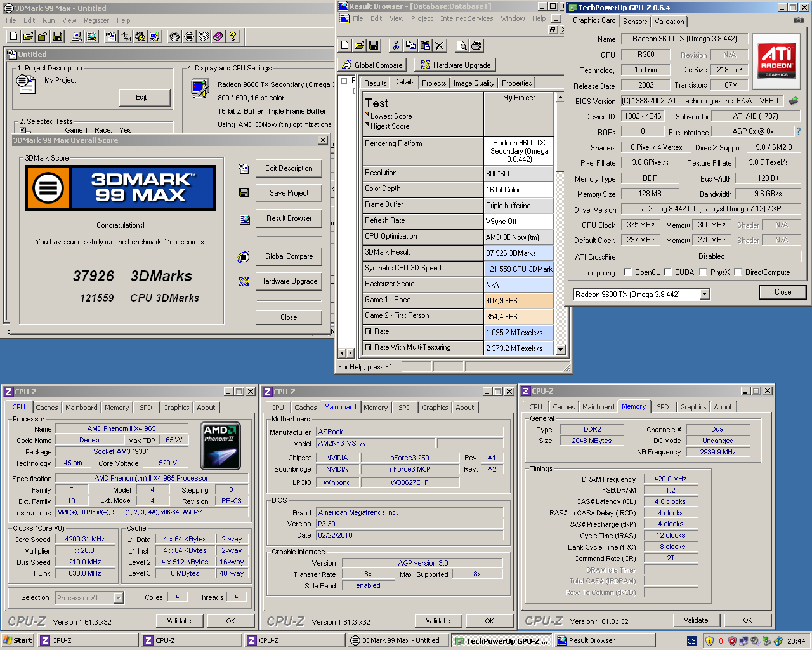Open Internet Services menu in Result Browser
The image size is (812, 650).
[x=466, y=18]
